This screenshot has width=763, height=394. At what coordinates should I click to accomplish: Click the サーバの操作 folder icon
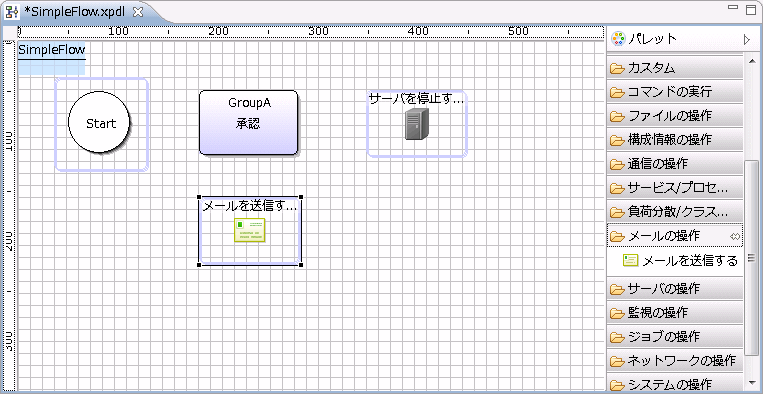(617, 289)
